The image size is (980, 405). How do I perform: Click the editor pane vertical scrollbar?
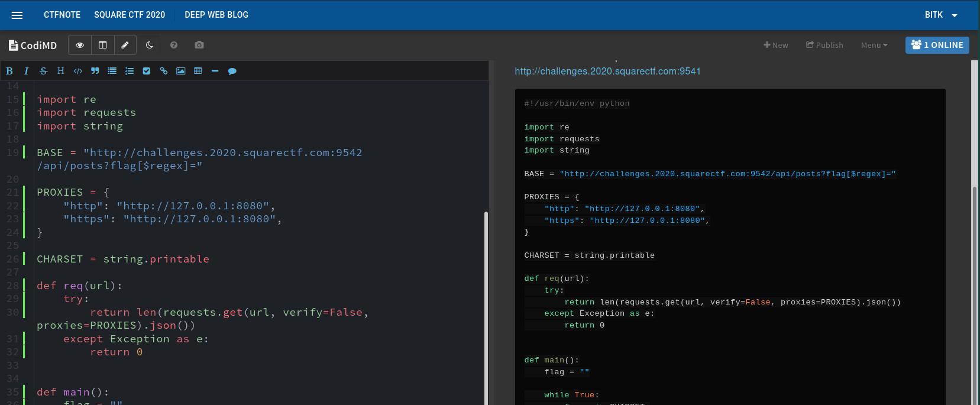point(486,307)
